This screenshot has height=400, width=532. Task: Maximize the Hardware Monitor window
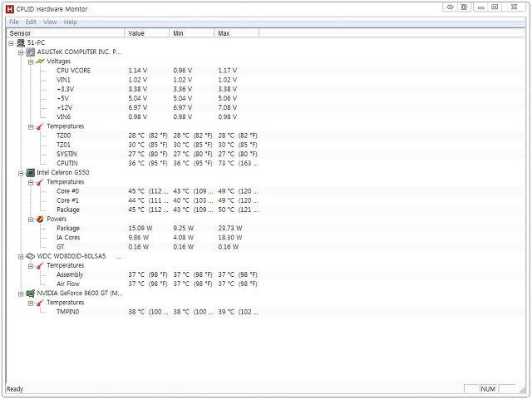click(x=495, y=7)
